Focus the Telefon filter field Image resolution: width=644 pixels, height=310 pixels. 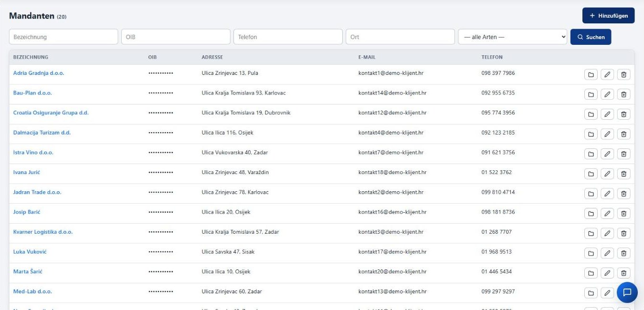click(x=288, y=37)
